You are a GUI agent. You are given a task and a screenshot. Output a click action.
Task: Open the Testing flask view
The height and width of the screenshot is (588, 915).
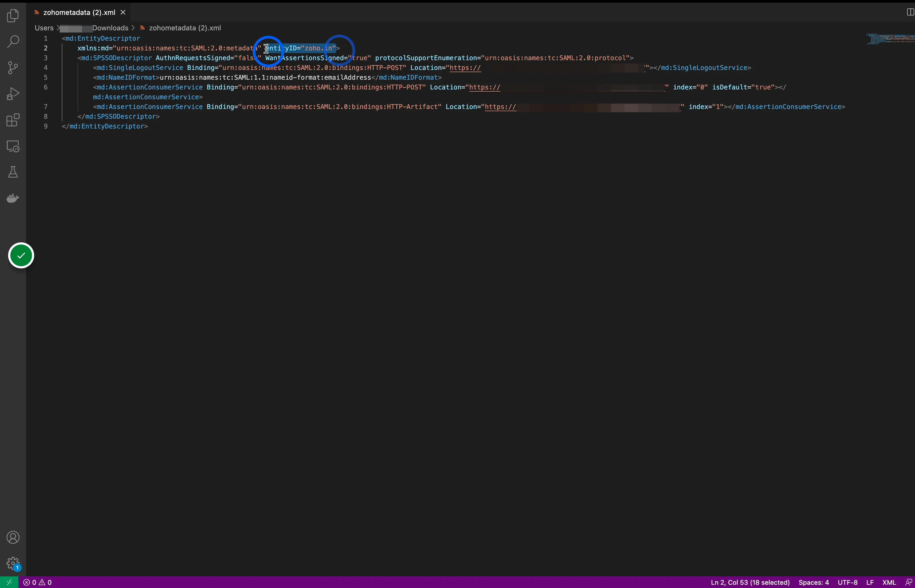click(13, 172)
